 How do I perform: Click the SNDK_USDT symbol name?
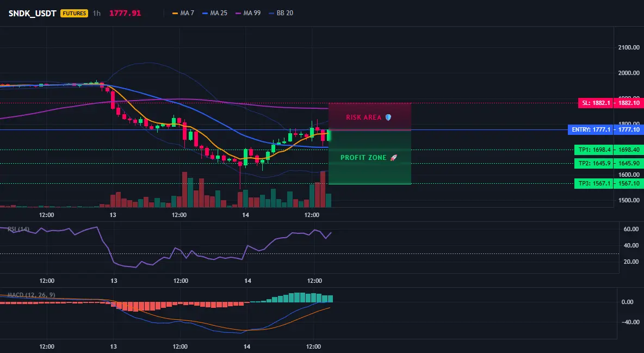(x=33, y=13)
